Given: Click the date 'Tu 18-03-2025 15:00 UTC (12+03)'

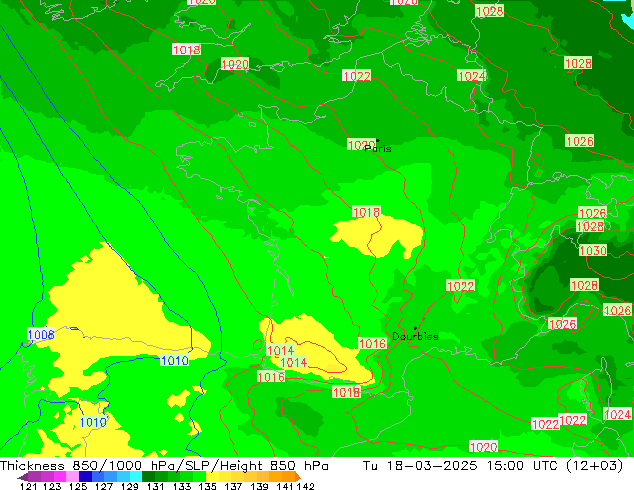Looking at the screenshot, I should click(493, 466).
